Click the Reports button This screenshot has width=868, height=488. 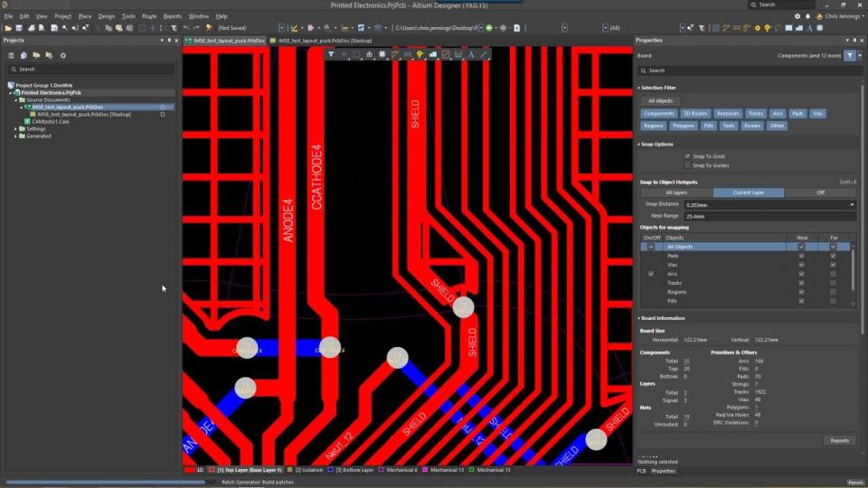point(839,441)
